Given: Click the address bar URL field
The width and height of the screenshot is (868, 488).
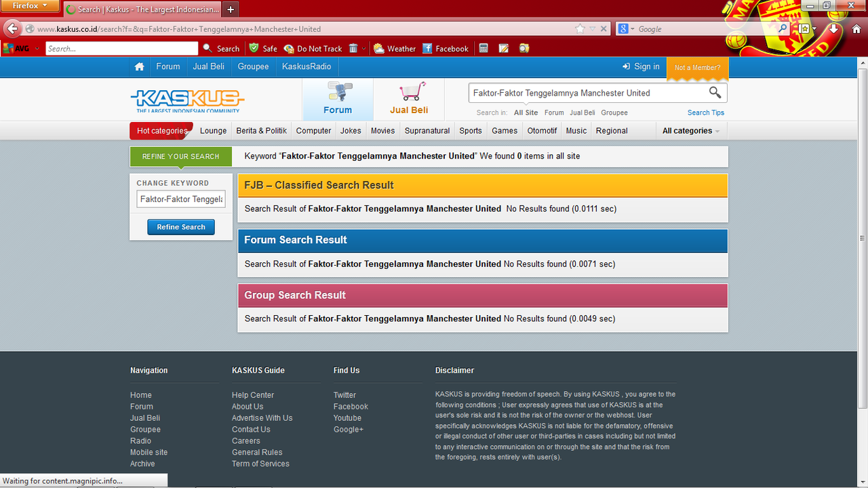Looking at the screenshot, I should (x=298, y=28).
